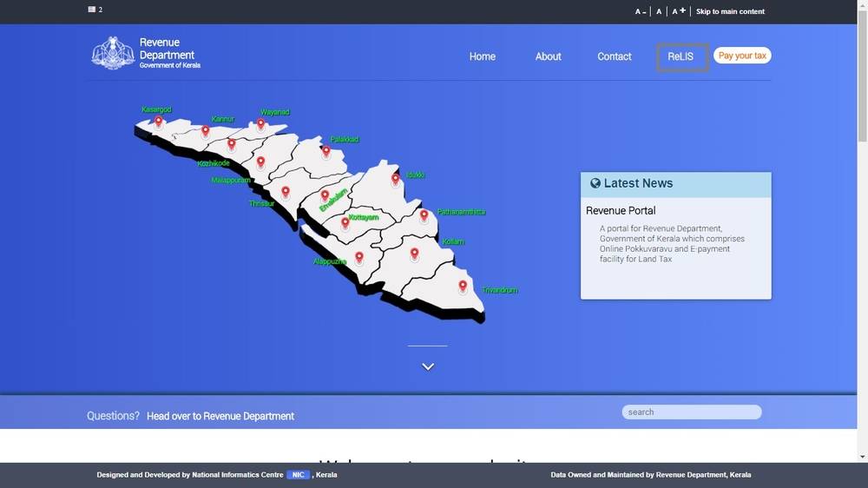868x488 pixels.
Task: Click the search input field
Action: tap(691, 412)
